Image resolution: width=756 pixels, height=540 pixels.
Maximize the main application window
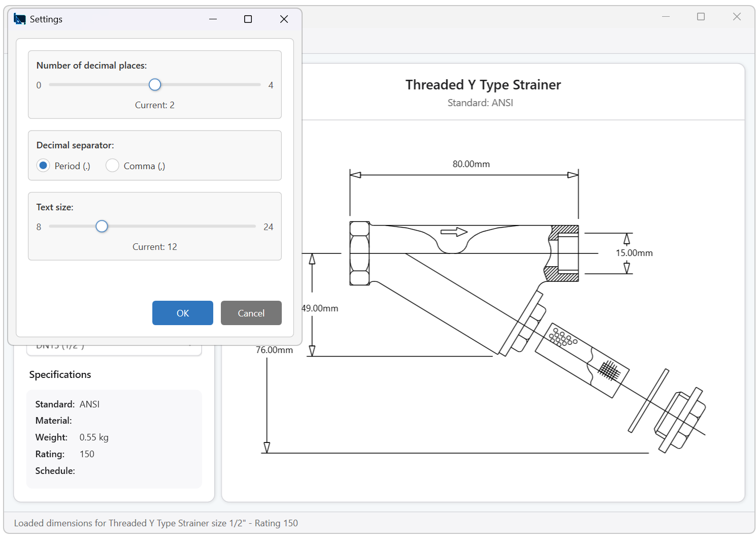tap(701, 17)
